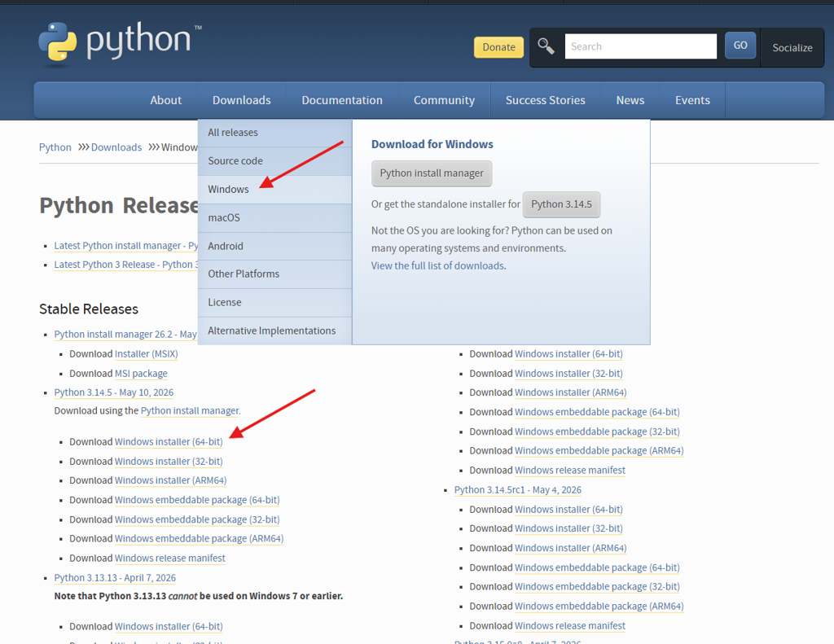Select All releases in Downloads dropdown
This screenshot has height=644, width=834.
click(x=274, y=133)
